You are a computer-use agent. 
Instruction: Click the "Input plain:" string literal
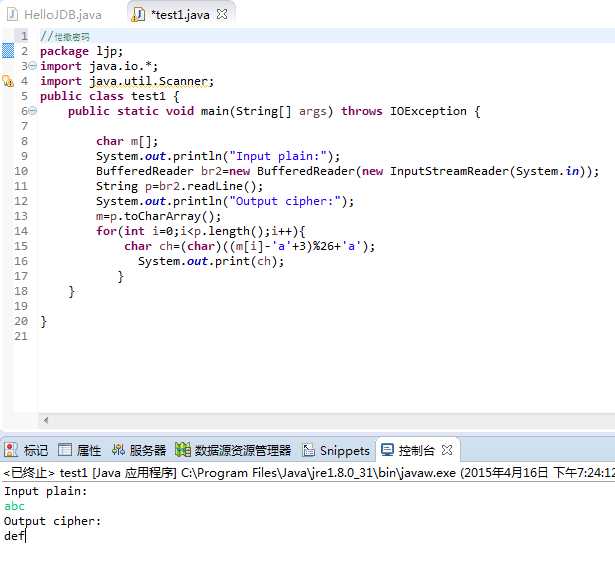click(278, 156)
